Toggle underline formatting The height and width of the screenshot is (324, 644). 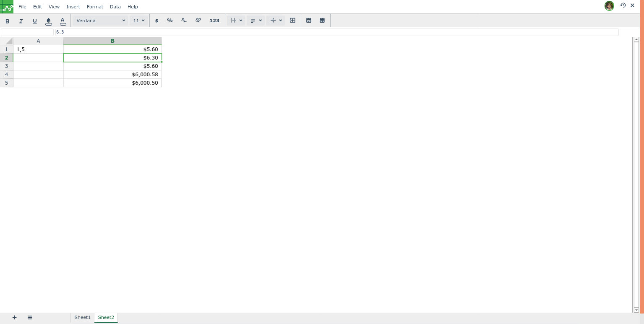tap(35, 21)
